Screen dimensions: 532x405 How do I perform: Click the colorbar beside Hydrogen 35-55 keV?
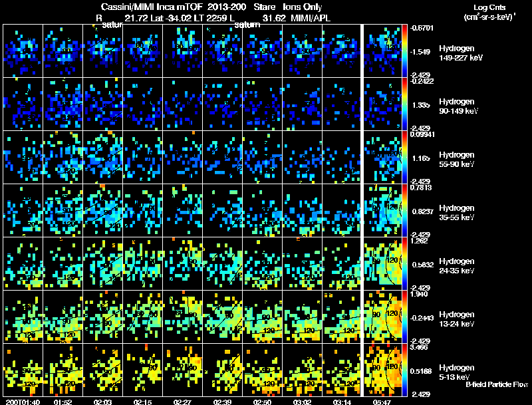coord(404,211)
